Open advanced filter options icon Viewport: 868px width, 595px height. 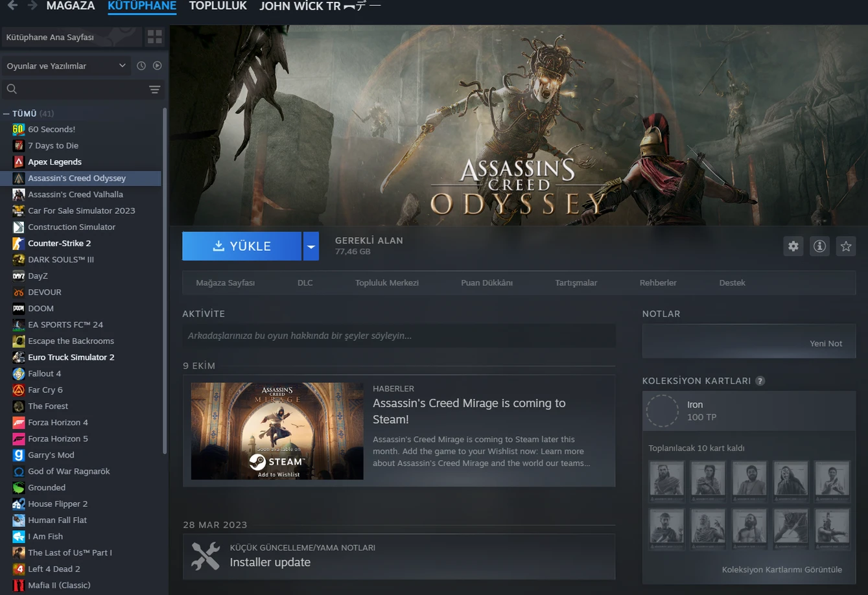click(155, 89)
